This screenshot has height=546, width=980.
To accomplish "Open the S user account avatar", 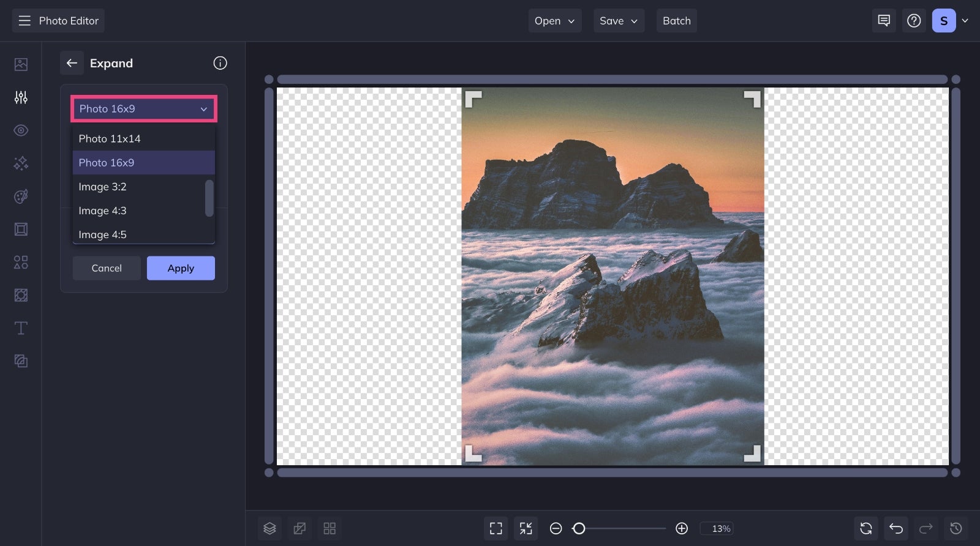I will click(x=944, y=21).
